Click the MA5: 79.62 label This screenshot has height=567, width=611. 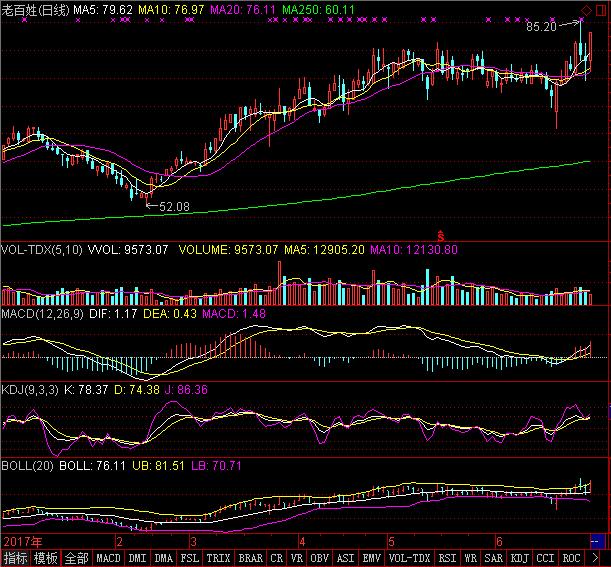(x=103, y=10)
